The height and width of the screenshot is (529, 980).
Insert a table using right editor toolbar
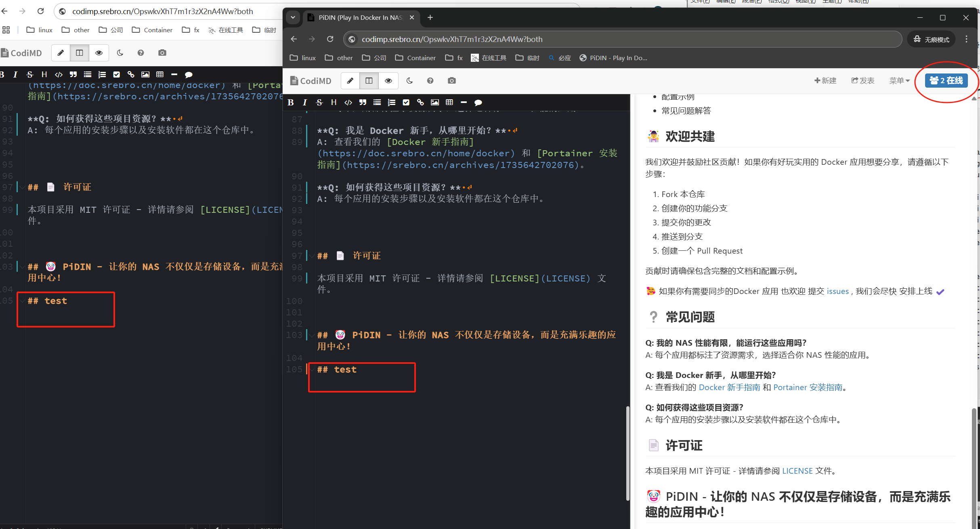tap(449, 103)
